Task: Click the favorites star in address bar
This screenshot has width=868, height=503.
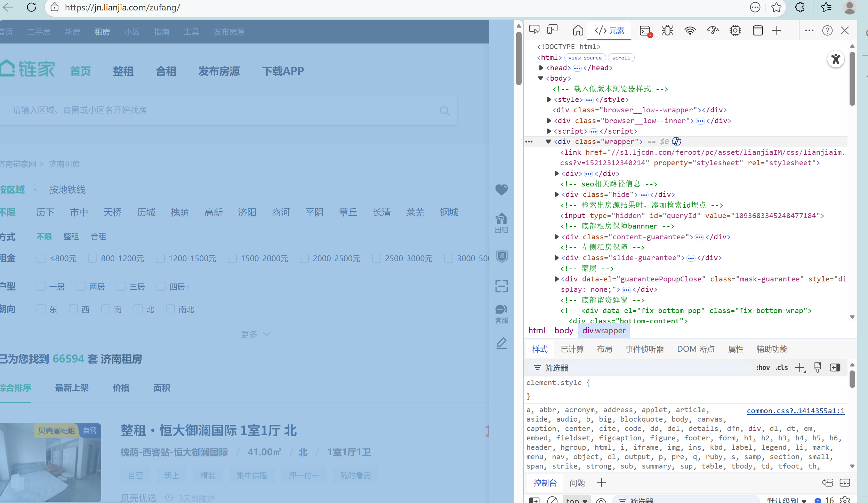Action: (776, 7)
